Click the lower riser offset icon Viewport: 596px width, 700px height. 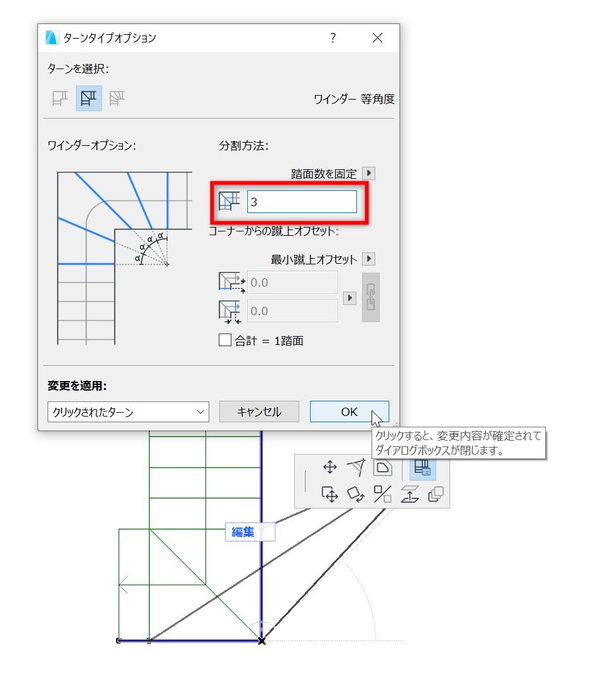pyautogui.click(x=230, y=311)
